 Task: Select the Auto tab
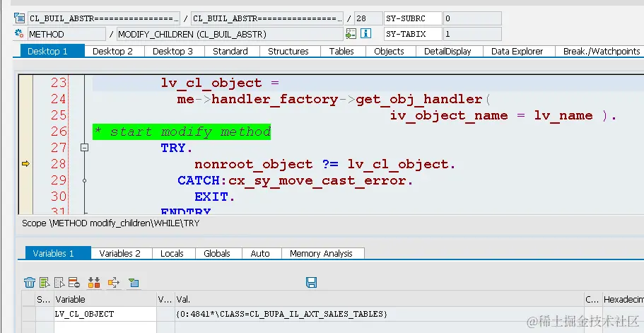260,253
